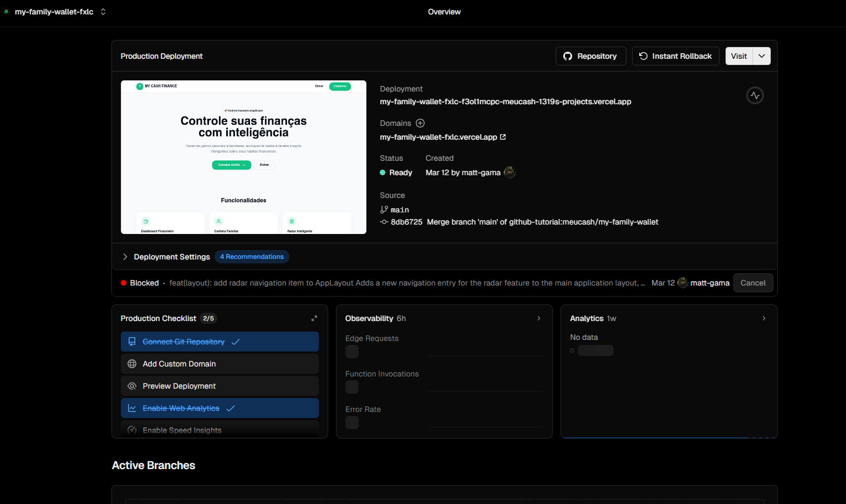Click the red Blocked status dot
This screenshot has width=846, height=504.
[x=124, y=283]
